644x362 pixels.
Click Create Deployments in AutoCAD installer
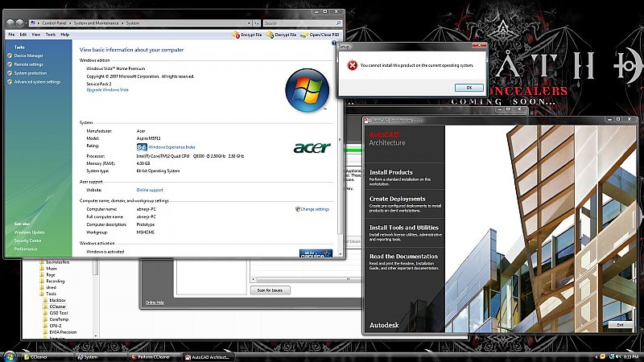point(397,199)
